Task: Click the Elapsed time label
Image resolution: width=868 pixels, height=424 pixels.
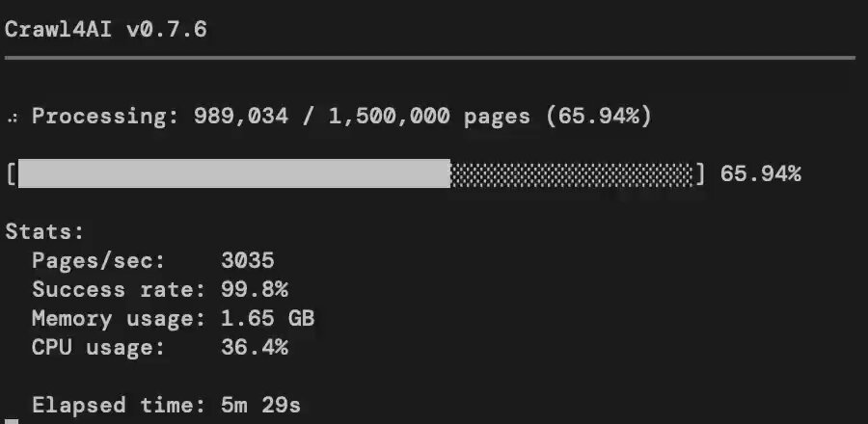Action: point(119,406)
